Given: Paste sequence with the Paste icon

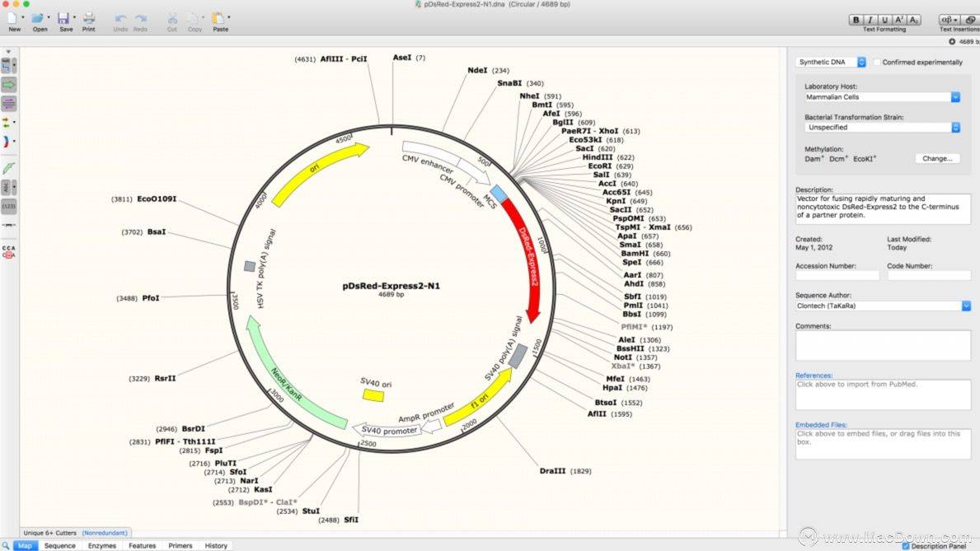Looking at the screenshot, I should [219, 18].
